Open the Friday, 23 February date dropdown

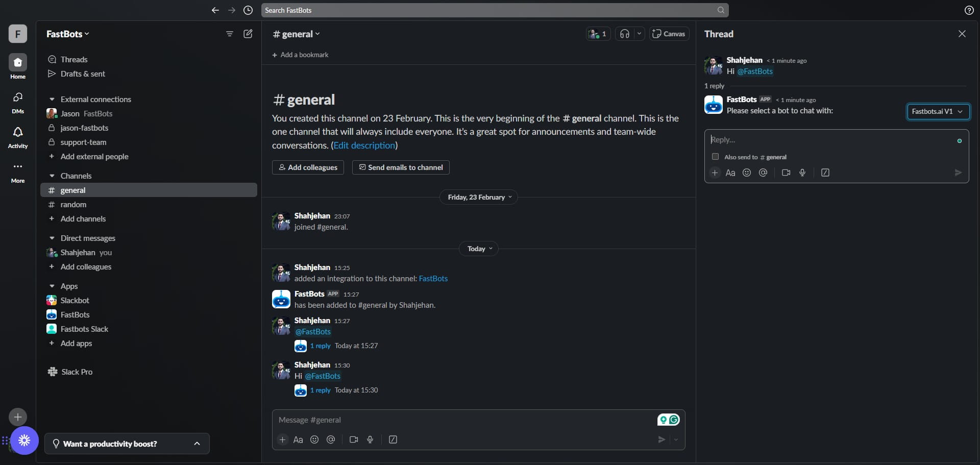click(479, 197)
